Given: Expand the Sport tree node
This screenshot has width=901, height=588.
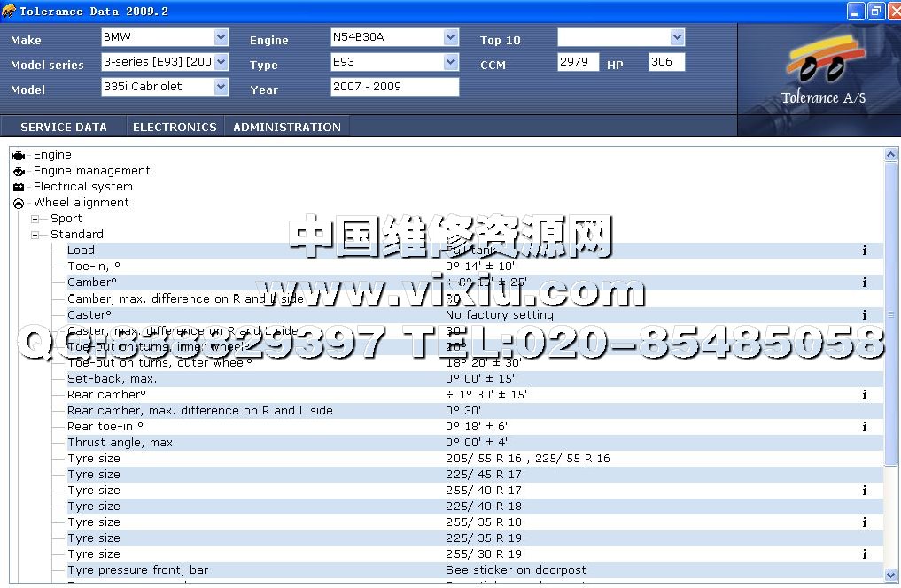Looking at the screenshot, I should coord(35,219).
